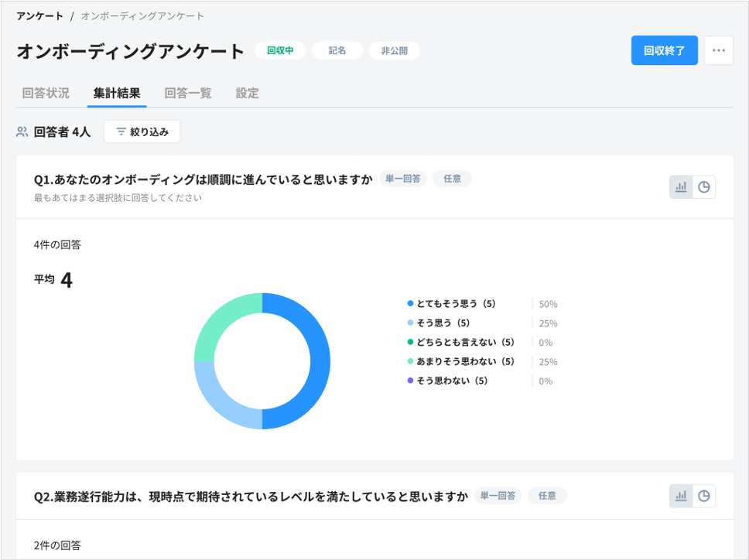Screen dimensions: 749x560
Task: Open the 設定 tab
Action: (246, 93)
